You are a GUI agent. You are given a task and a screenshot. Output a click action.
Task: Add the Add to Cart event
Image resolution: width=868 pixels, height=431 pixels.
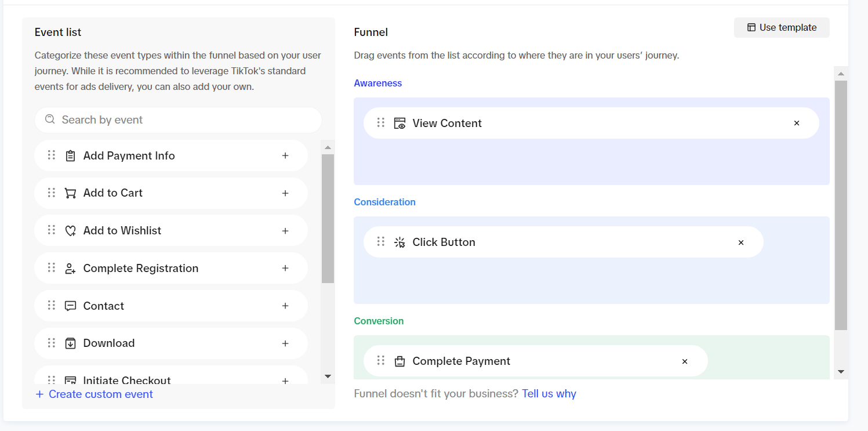(285, 193)
